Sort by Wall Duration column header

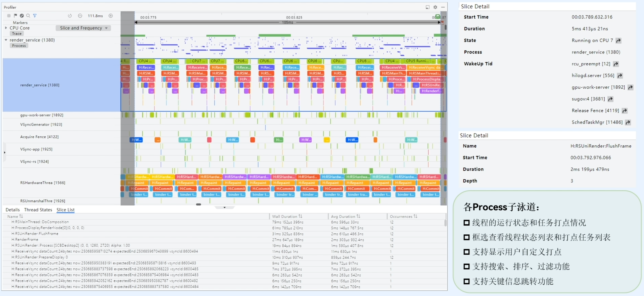pyautogui.click(x=287, y=216)
